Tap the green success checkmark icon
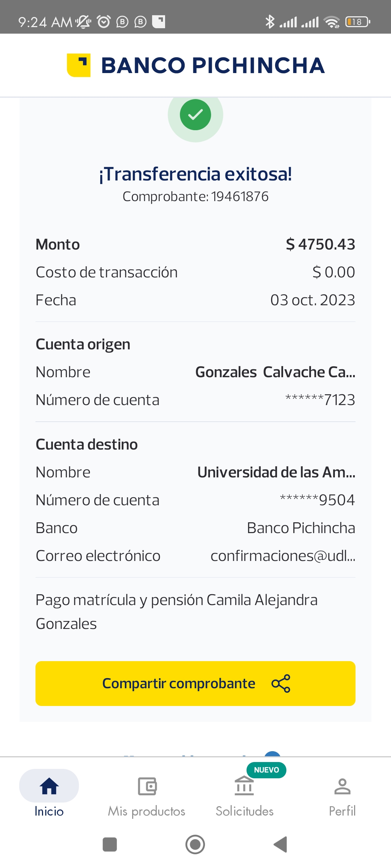Viewport: 391px width, 868px height. click(x=195, y=115)
